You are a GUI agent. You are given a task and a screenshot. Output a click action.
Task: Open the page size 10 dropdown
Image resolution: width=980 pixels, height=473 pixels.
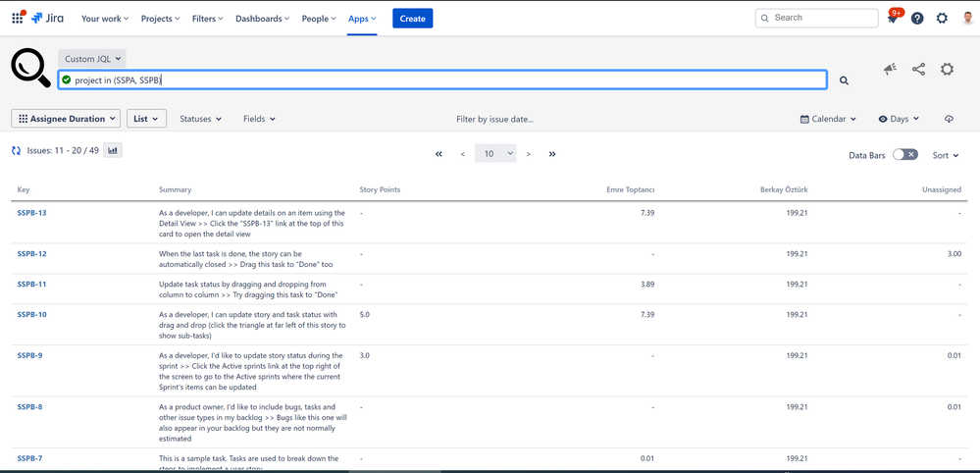495,154
